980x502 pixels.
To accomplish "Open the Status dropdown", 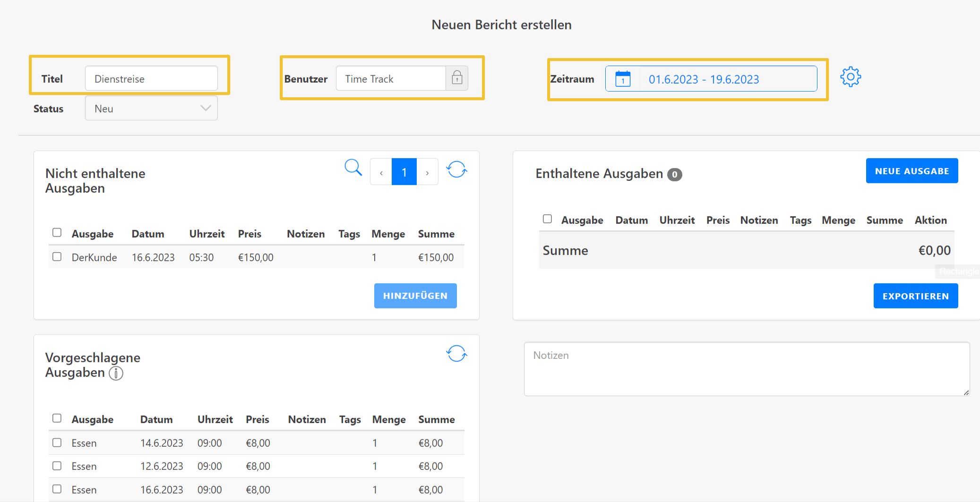I will (151, 108).
